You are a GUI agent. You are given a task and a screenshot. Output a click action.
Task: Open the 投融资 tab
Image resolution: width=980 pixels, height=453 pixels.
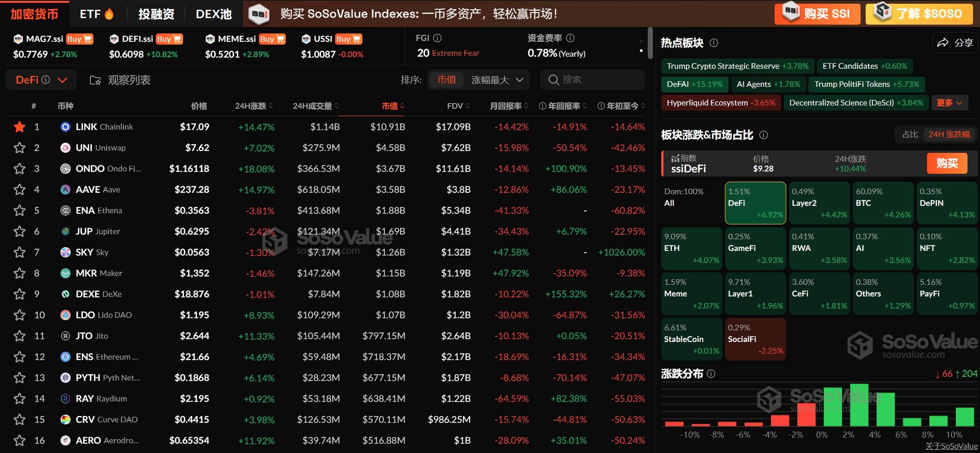pyautogui.click(x=156, y=14)
